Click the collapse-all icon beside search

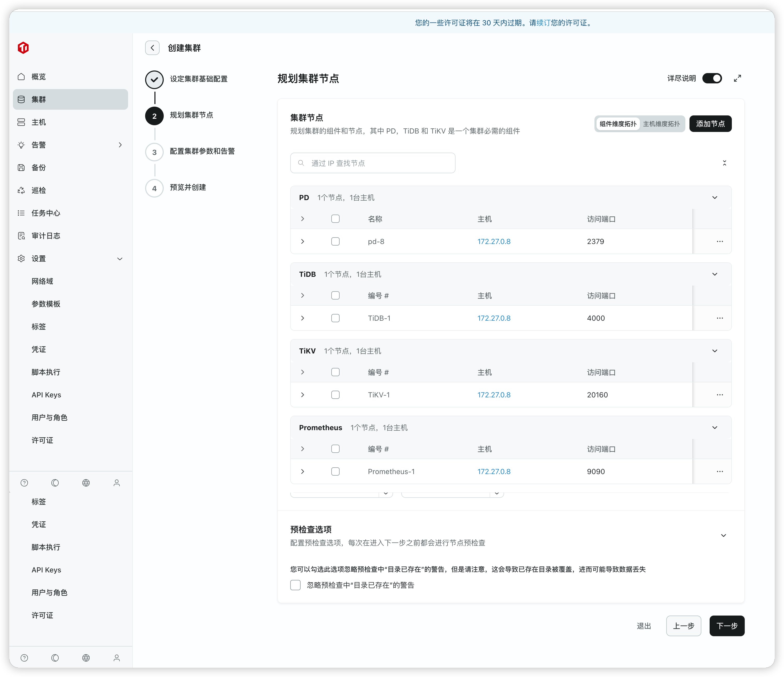[x=724, y=163]
